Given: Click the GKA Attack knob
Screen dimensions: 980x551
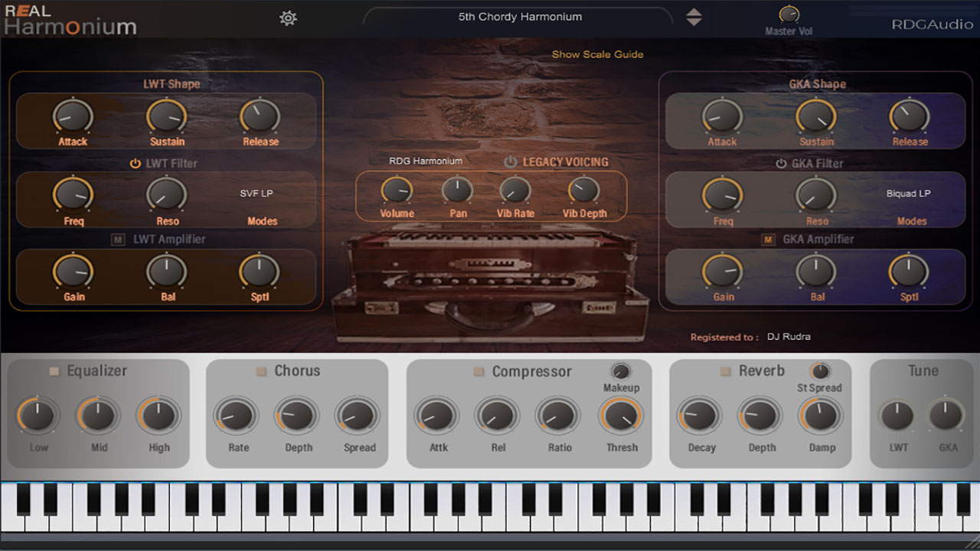Looking at the screenshot, I should tap(722, 116).
